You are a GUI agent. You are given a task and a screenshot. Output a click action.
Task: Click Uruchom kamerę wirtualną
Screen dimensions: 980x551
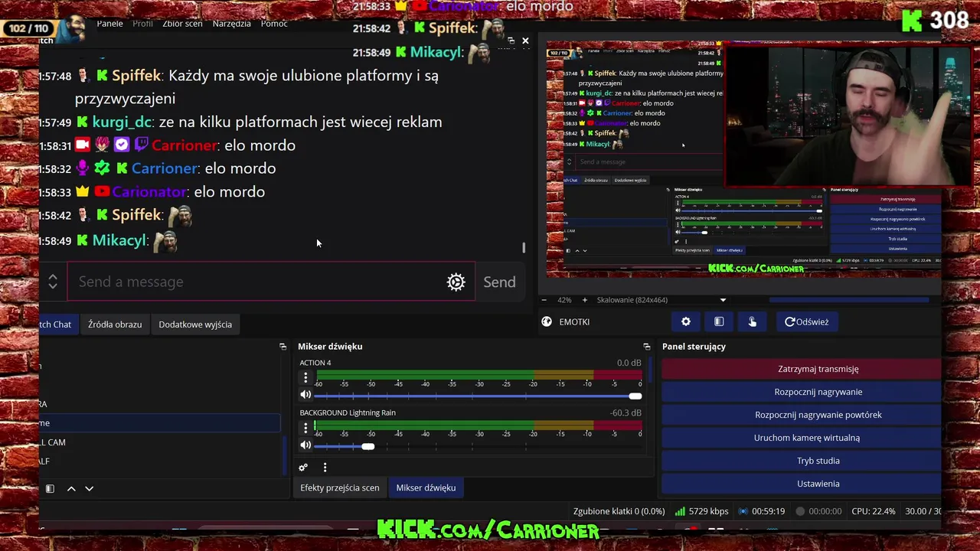(x=802, y=438)
